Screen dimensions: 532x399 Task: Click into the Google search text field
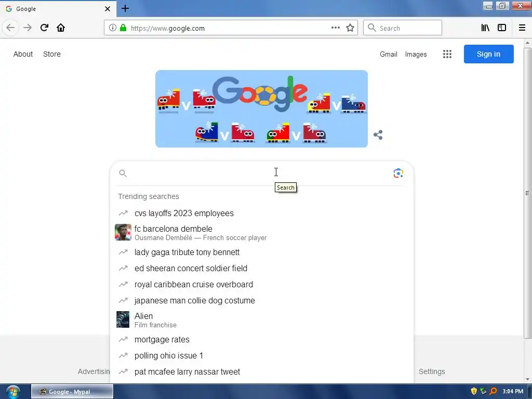coord(260,174)
